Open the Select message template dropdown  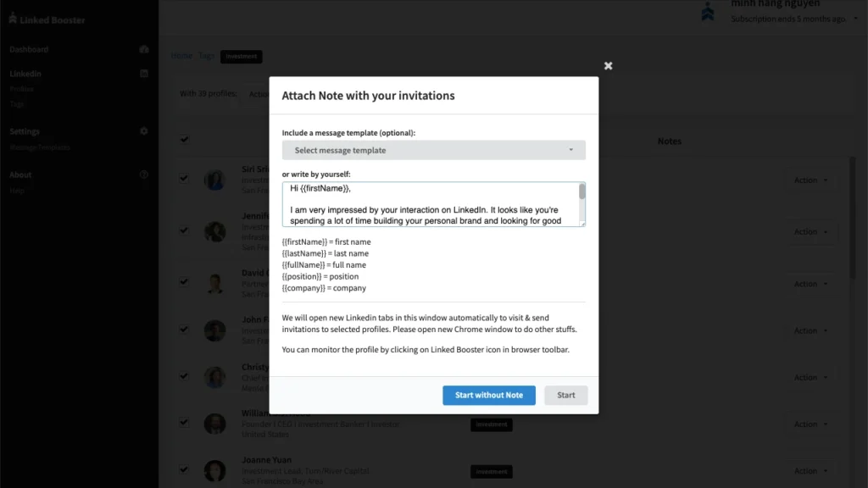click(433, 149)
